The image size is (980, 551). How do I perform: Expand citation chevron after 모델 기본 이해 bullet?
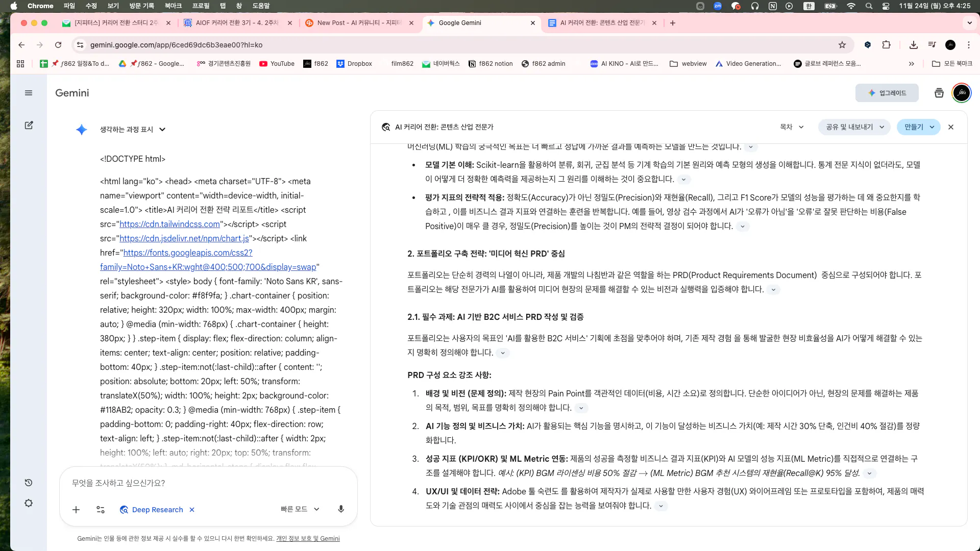point(683,180)
